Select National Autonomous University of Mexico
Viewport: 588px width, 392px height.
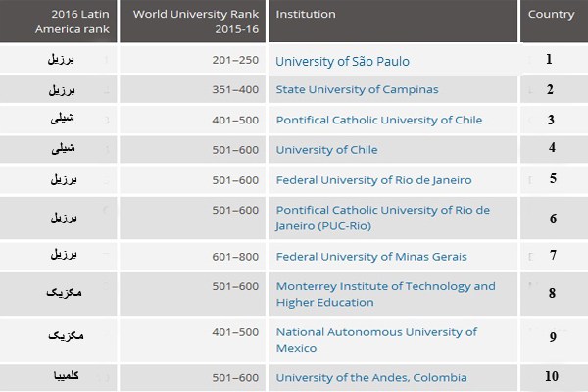(x=376, y=340)
